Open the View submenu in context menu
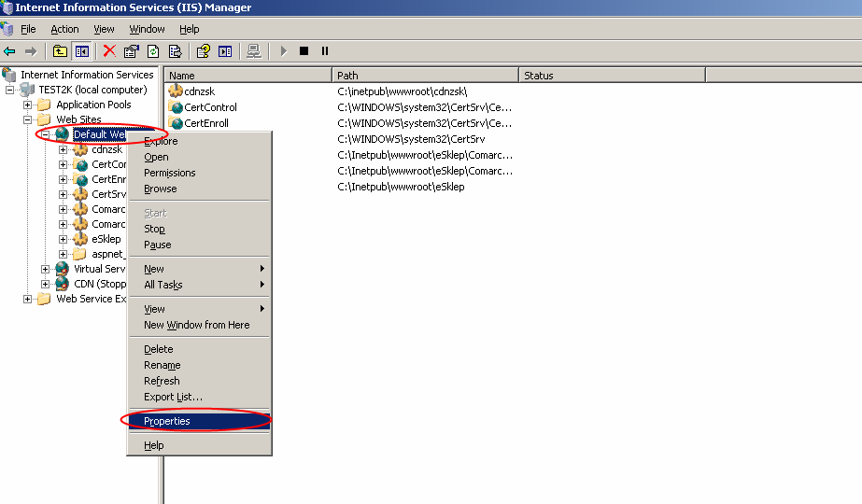This screenshot has width=862, height=504. coord(200,309)
